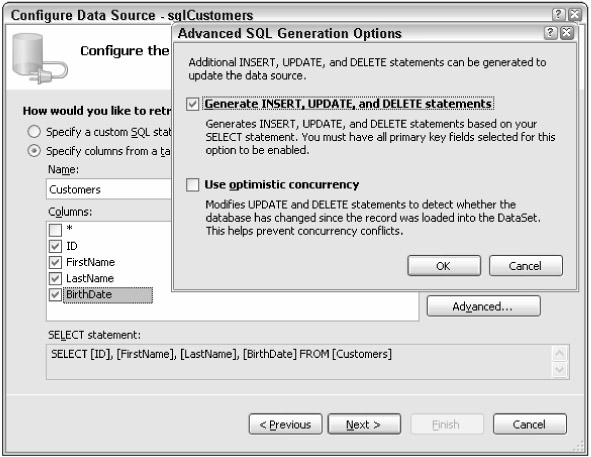Screen dimensions: 591x457
Task: Click SELECT statement scroll up arrow
Action: (559, 353)
